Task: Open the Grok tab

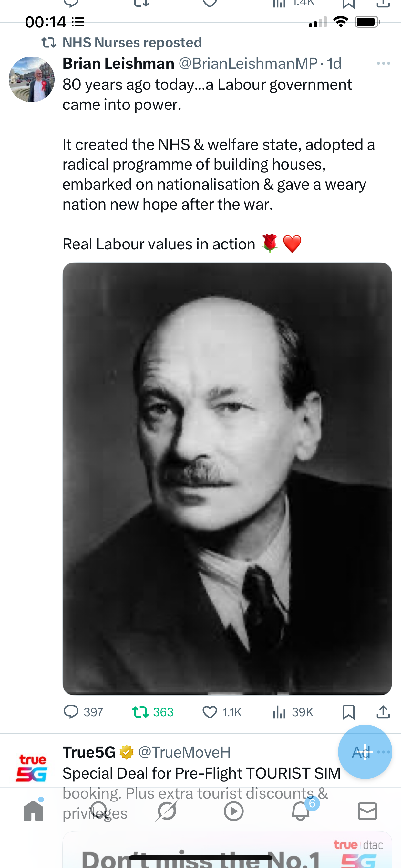Action: coord(167,811)
